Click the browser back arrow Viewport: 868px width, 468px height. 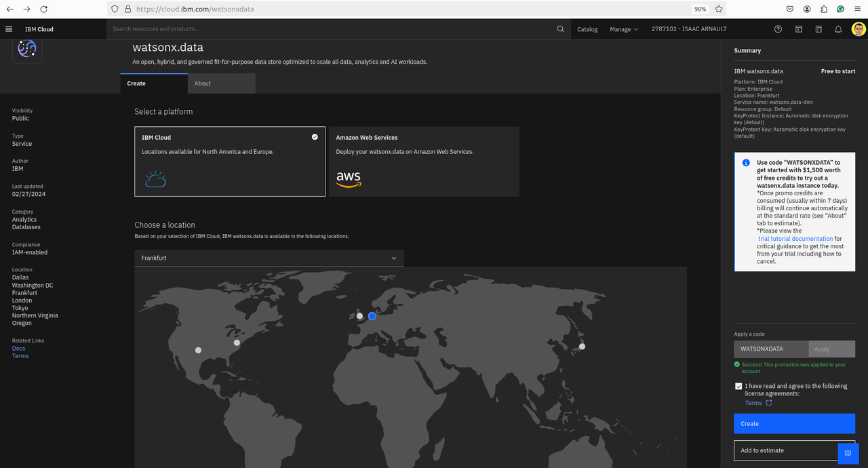point(9,9)
